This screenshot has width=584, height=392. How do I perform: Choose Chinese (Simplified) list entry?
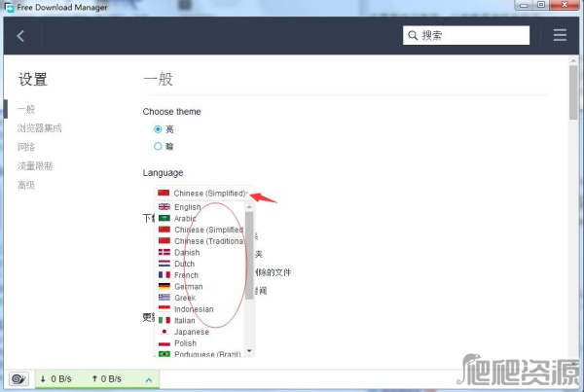[x=200, y=230]
